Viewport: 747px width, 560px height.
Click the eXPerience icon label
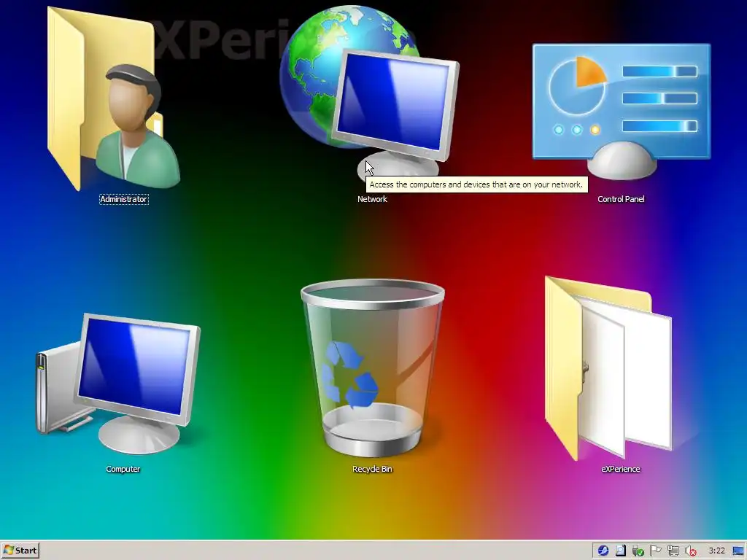click(x=621, y=469)
